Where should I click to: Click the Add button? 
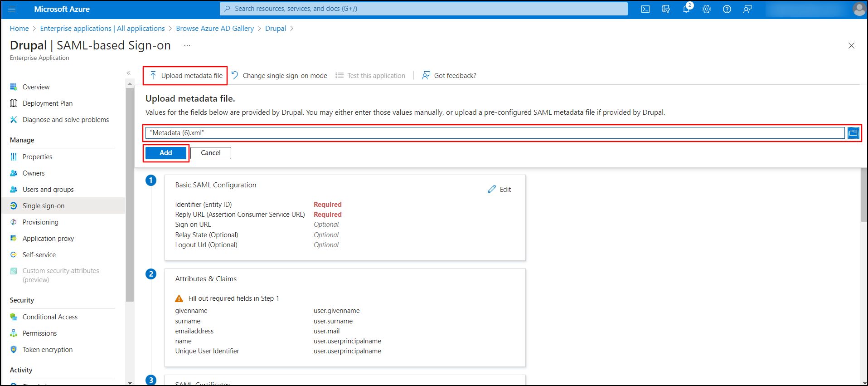tap(166, 153)
